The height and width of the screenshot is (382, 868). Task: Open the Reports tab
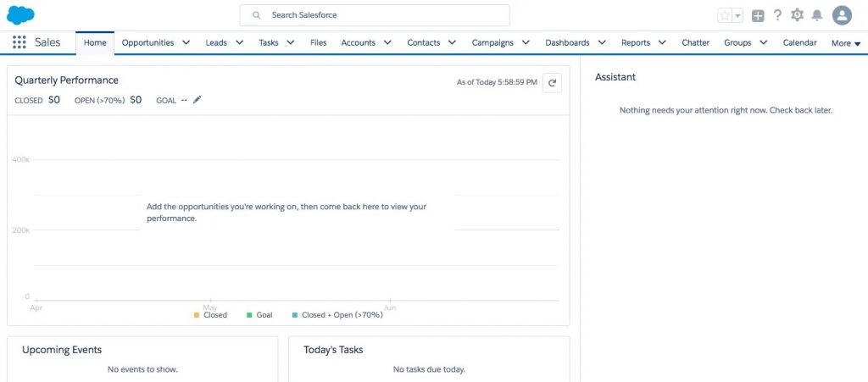pyautogui.click(x=636, y=42)
